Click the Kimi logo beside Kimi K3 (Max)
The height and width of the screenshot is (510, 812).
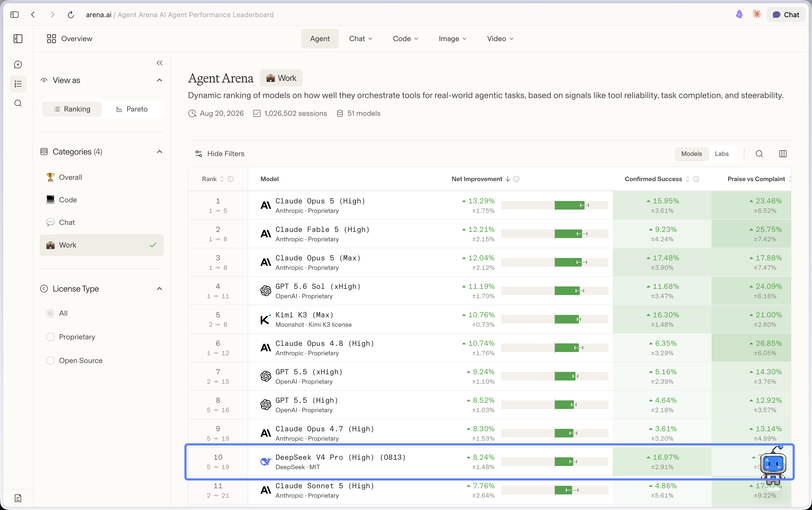[266, 319]
